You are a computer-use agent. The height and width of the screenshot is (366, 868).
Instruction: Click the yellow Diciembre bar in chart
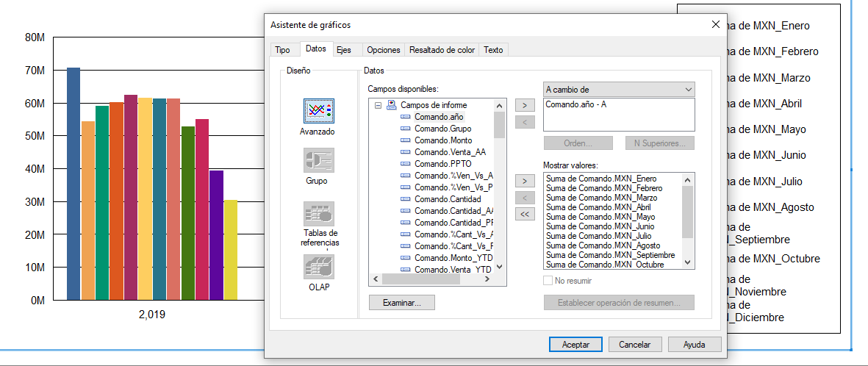click(x=231, y=250)
